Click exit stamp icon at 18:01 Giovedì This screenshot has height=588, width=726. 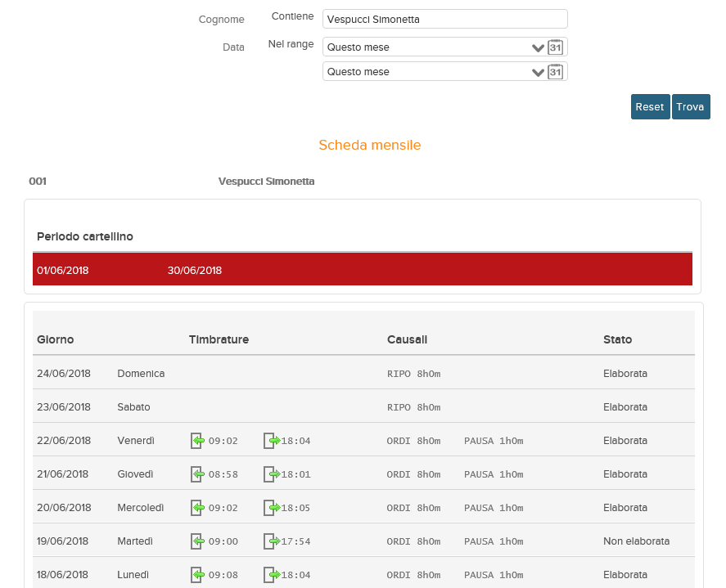(x=271, y=474)
